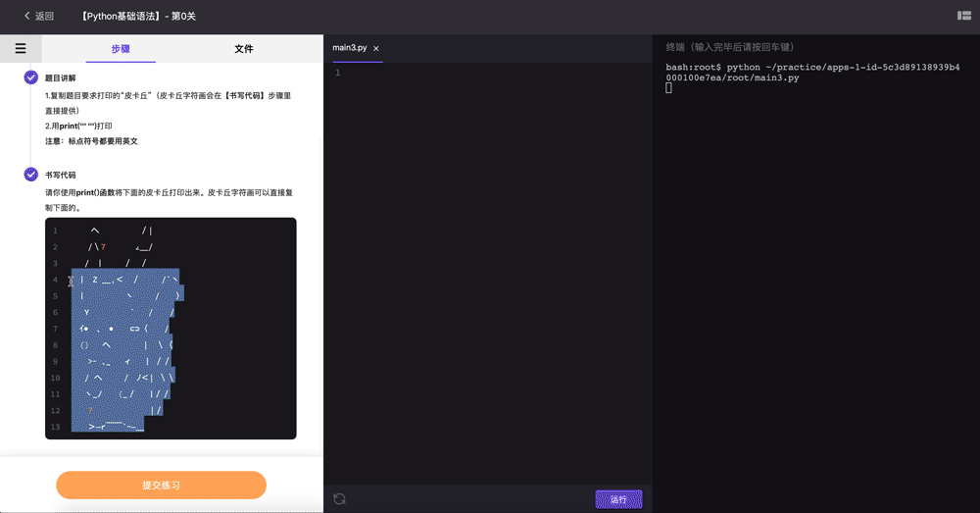
Task: Click the back arrow next to 返回
Action: coord(26,16)
